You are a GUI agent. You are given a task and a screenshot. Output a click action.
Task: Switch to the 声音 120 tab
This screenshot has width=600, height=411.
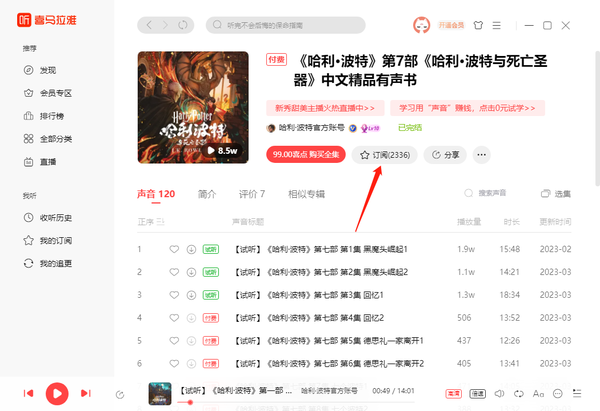(156, 194)
